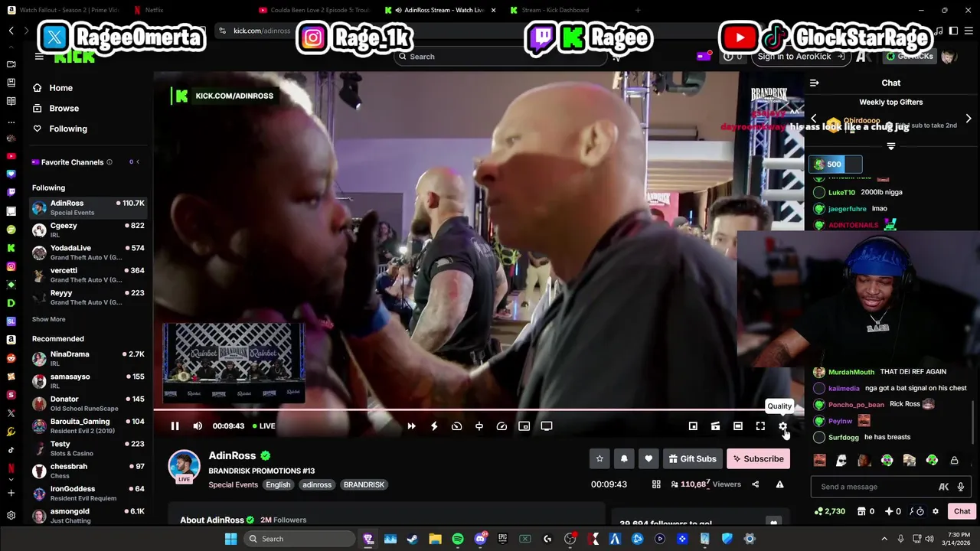Click the AK emote icon in message box
This screenshot has width=980, height=551.
tap(944, 487)
